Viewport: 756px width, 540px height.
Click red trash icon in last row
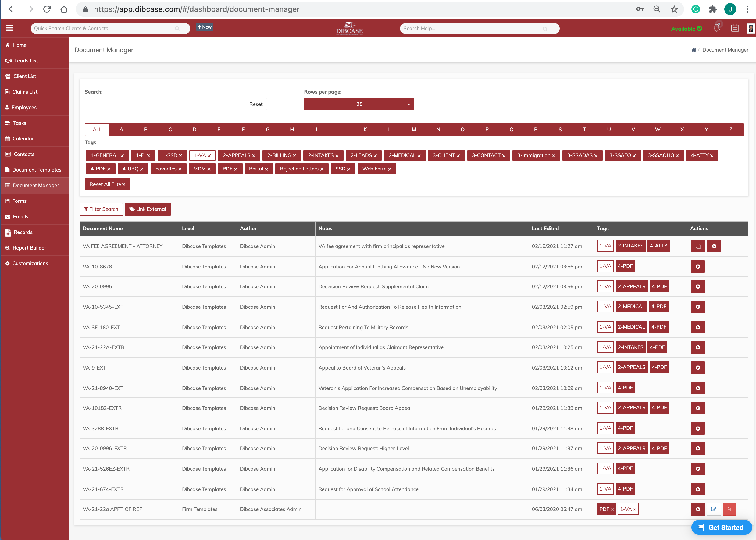tap(729, 509)
